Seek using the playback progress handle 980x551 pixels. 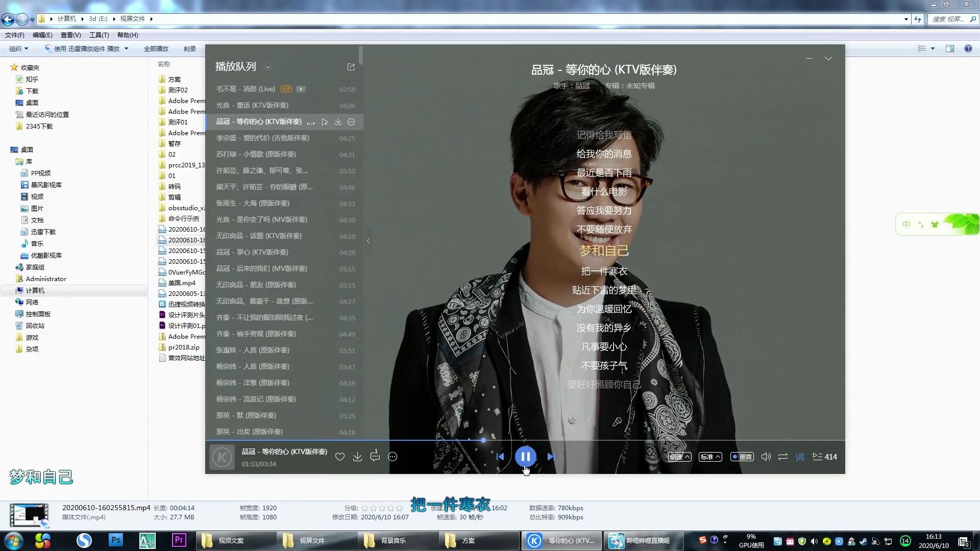pyautogui.click(x=483, y=440)
